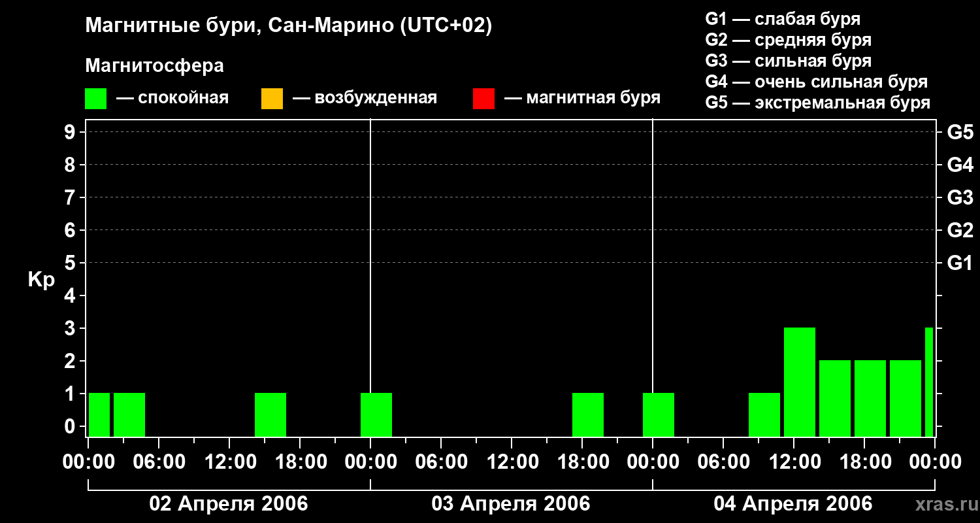Select the 'G4 — очень сильная буря' legend line
The image size is (980, 523).
817,82
